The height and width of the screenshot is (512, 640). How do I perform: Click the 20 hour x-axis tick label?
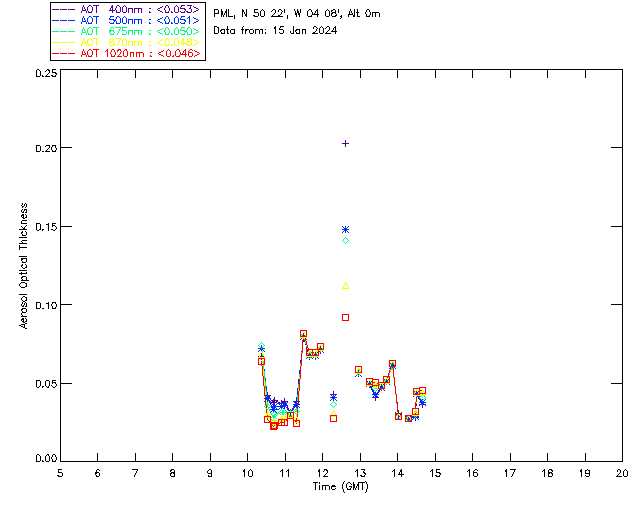point(622,473)
